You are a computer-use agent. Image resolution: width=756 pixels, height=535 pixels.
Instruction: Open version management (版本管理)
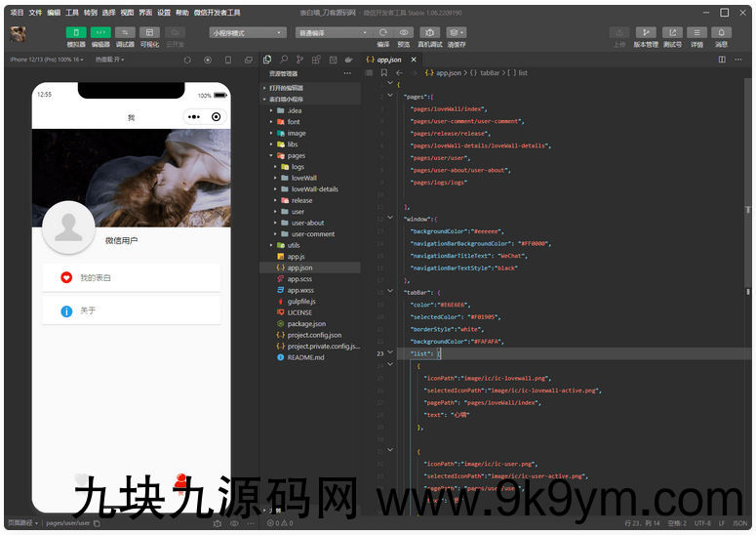click(645, 32)
